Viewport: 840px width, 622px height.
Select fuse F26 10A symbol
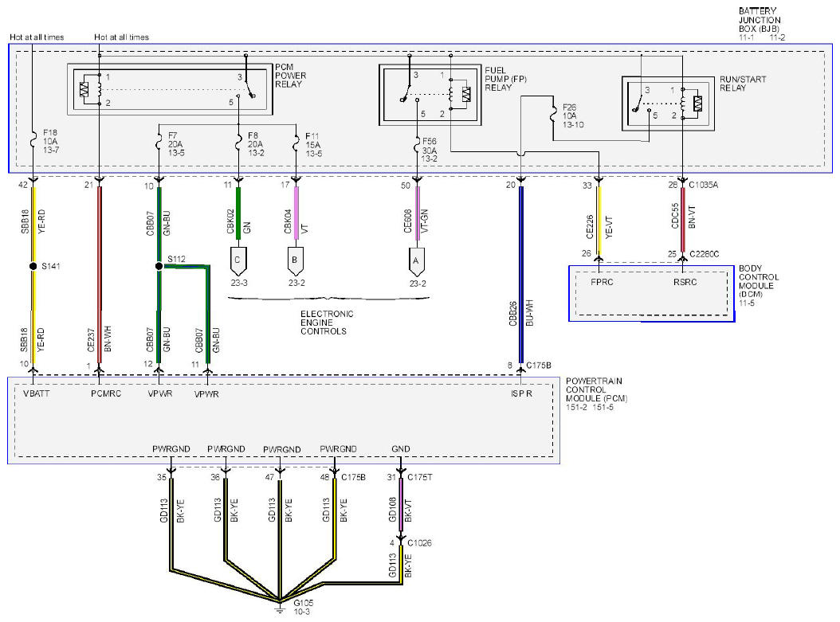coord(553,114)
